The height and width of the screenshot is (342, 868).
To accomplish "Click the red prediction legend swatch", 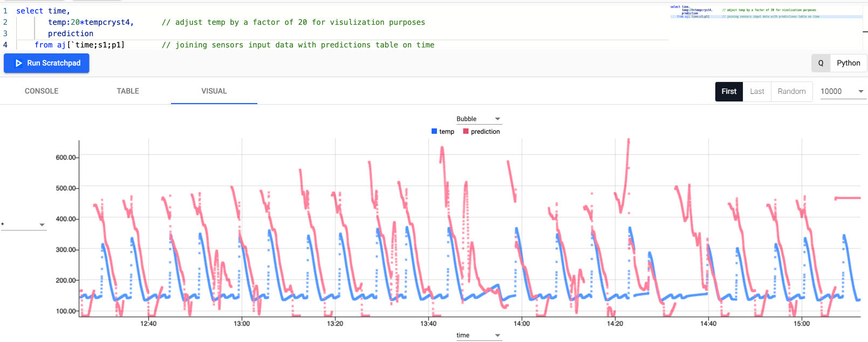I will tap(466, 132).
